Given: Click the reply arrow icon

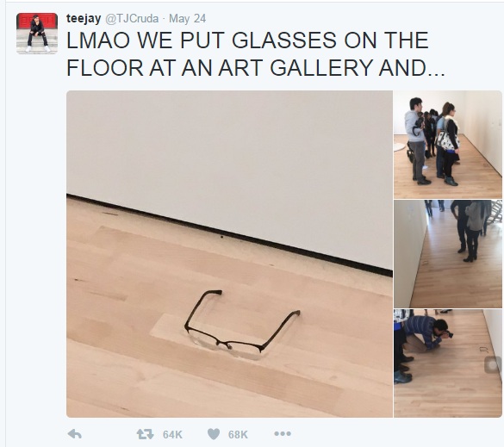Looking at the screenshot, I should point(75,434).
